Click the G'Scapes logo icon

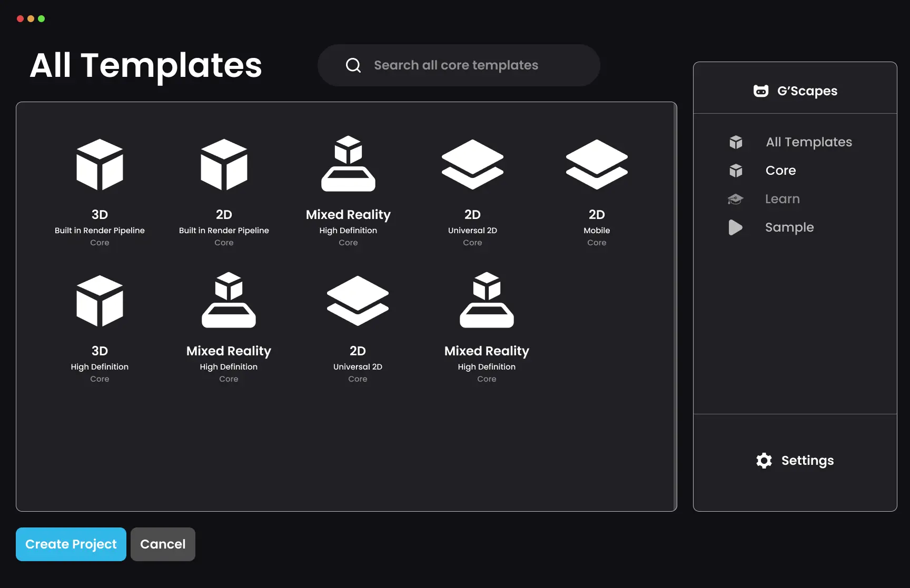point(761,91)
